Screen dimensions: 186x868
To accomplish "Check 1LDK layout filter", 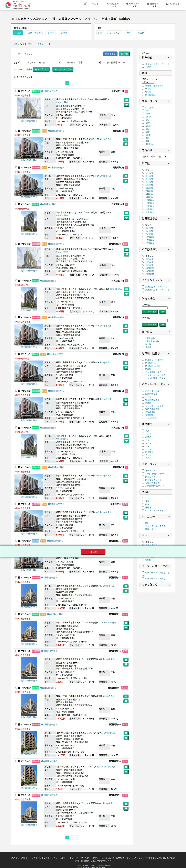I will pos(143,117).
